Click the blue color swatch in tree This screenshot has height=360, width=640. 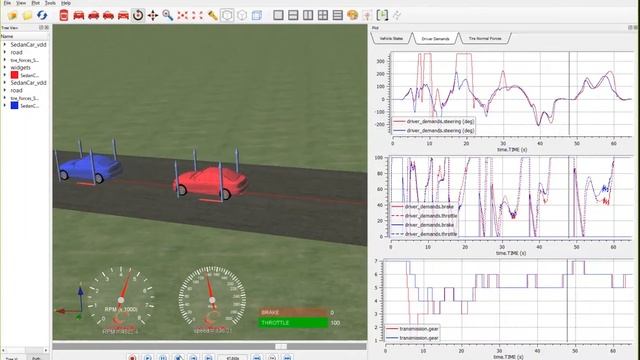(x=15, y=105)
